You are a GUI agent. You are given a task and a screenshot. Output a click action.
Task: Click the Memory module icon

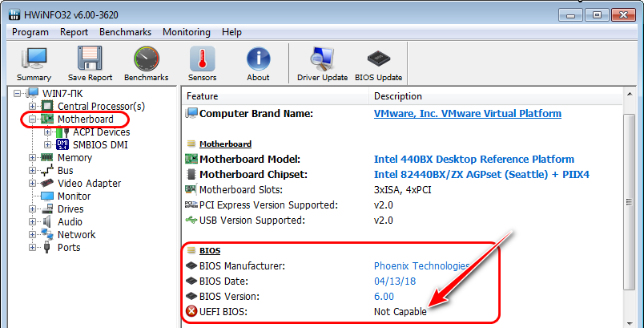(x=46, y=157)
